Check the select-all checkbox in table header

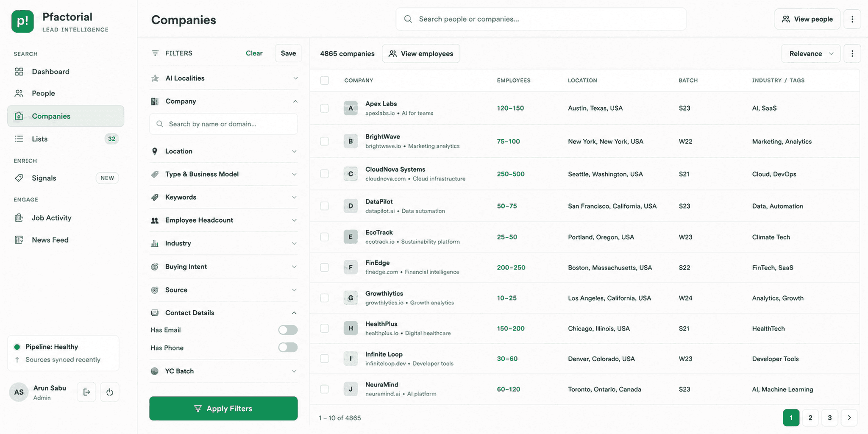(325, 81)
